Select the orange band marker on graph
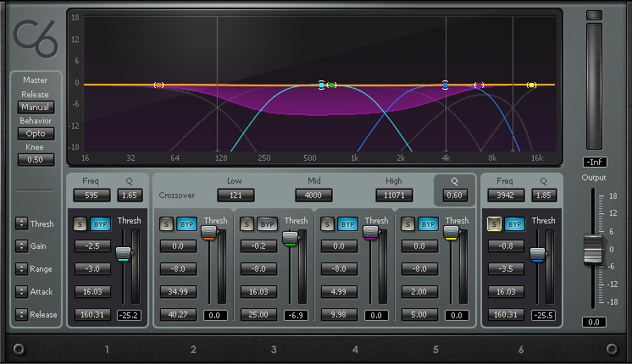This screenshot has width=632, height=364. click(x=158, y=85)
